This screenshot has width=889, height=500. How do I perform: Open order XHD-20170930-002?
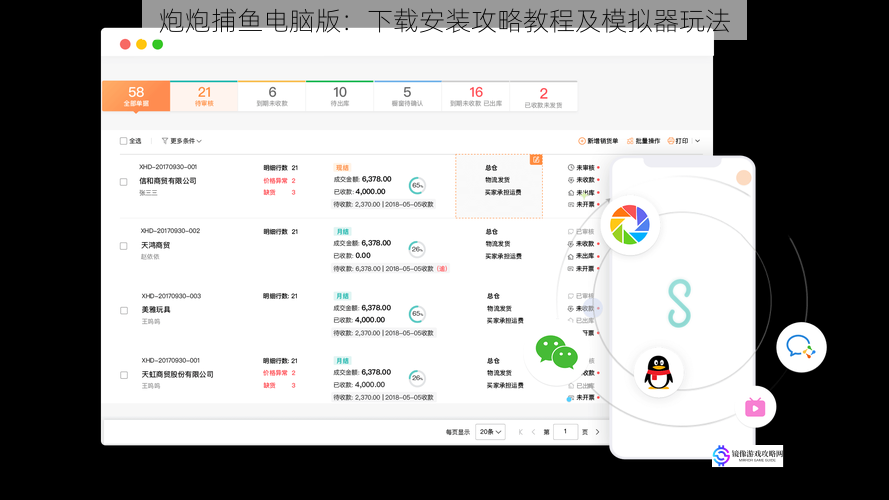click(170, 231)
